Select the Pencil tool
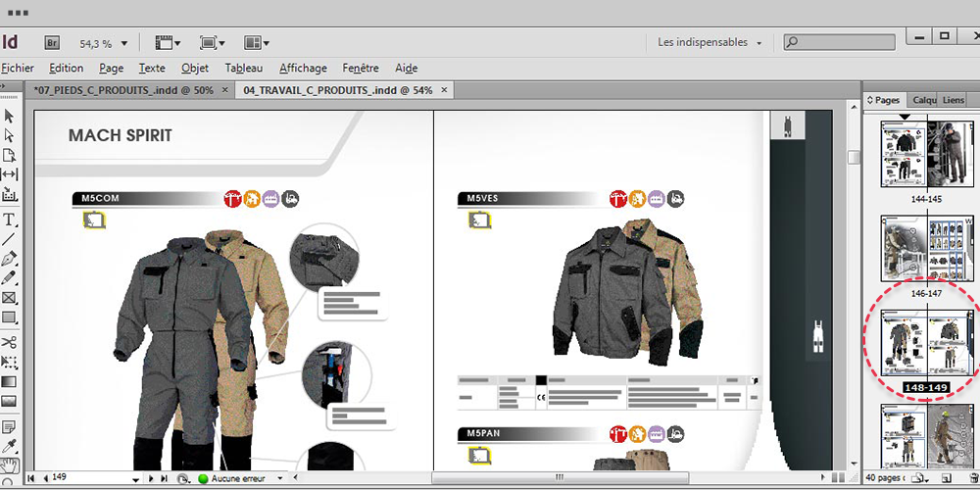Viewport: 980px width, 490px height. click(9, 277)
